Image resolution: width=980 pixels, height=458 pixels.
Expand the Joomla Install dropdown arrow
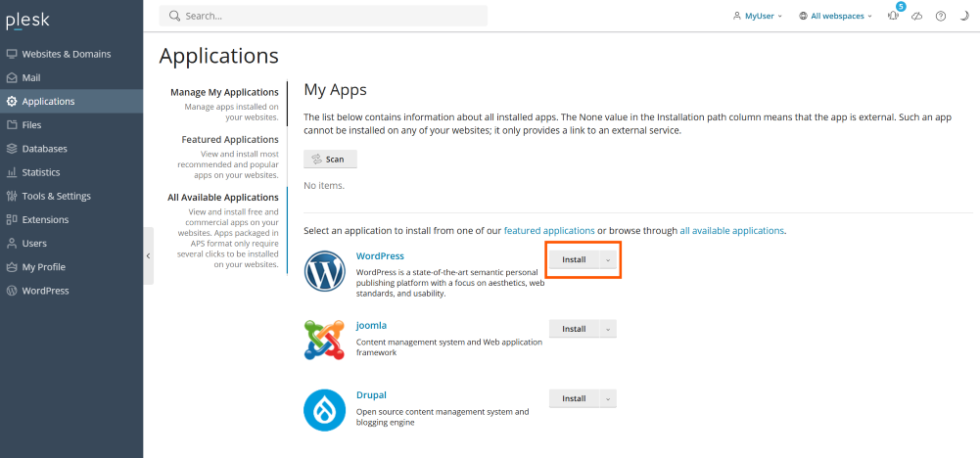[x=608, y=329]
